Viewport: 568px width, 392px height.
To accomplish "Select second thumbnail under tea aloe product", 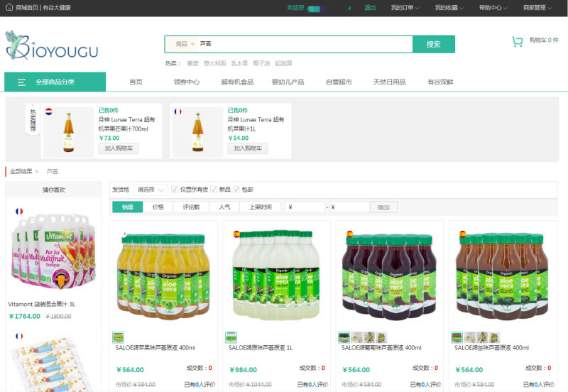I will tap(470, 337).
